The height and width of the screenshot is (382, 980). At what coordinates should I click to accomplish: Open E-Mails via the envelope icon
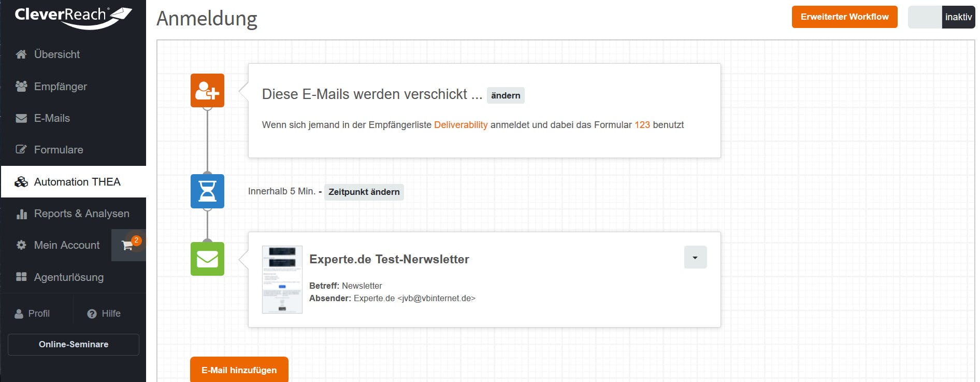tap(21, 118)
